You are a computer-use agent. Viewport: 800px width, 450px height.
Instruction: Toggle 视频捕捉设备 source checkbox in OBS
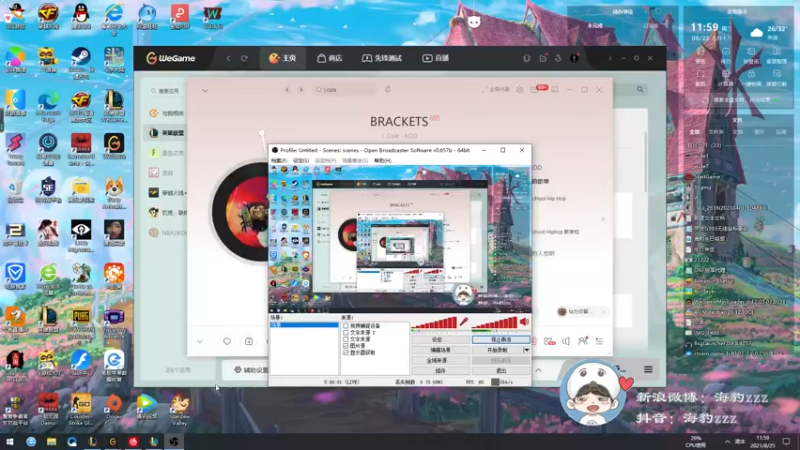(346, 326)
